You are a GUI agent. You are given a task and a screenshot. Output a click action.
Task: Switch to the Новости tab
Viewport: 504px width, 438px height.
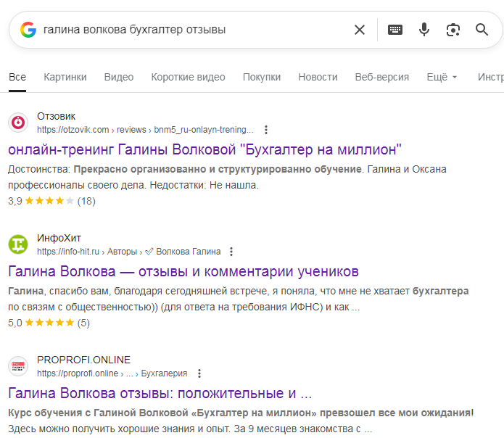pyautogui.click(x=318, y=77)
